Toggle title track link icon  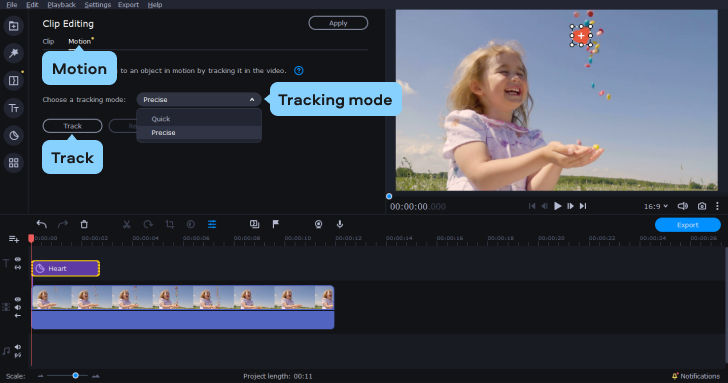[x=18, y=267]
